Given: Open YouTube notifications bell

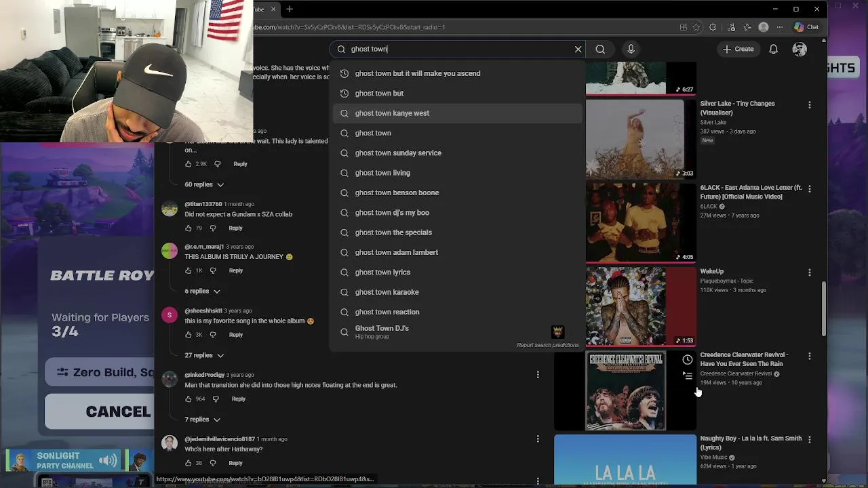Looking at the screenshot, I should [773, 49].
